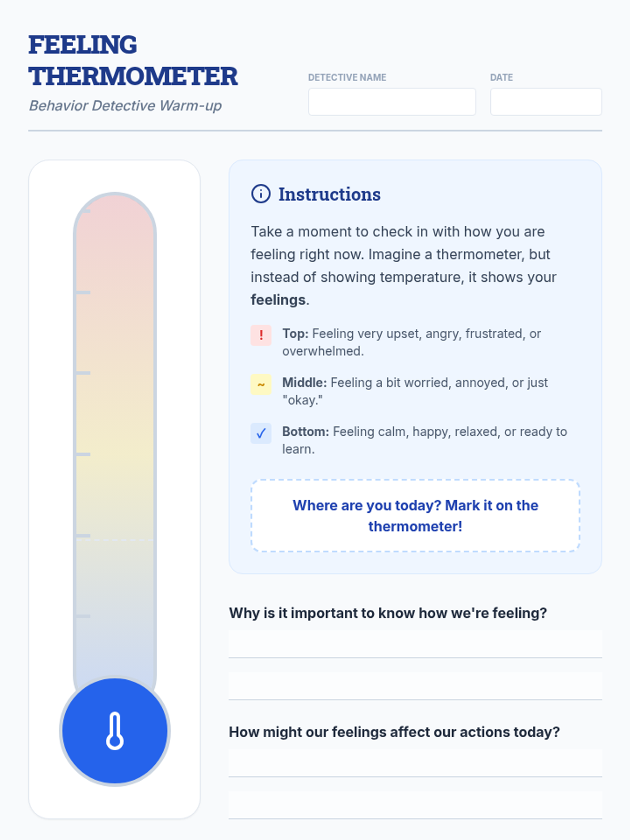Screen dimensions: 630x840
Task: Click first line under 'How might our feelings'
Action: [x=415, y=763]
